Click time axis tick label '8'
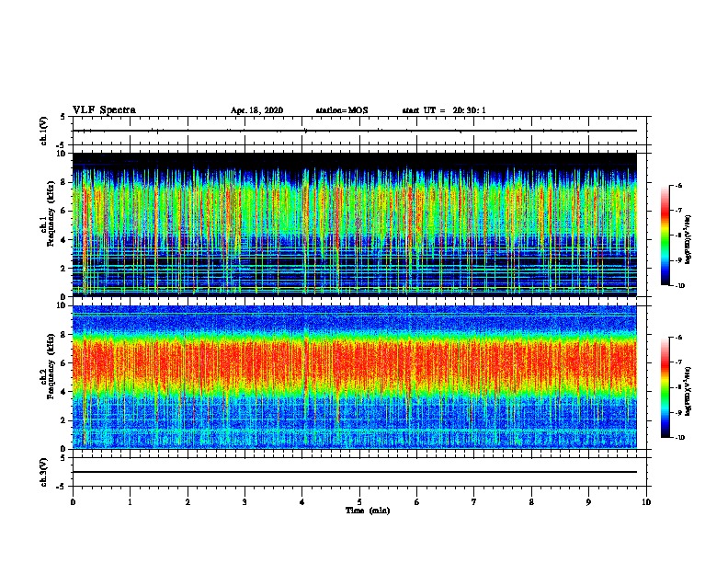728x563 pixels. point(531,501)
